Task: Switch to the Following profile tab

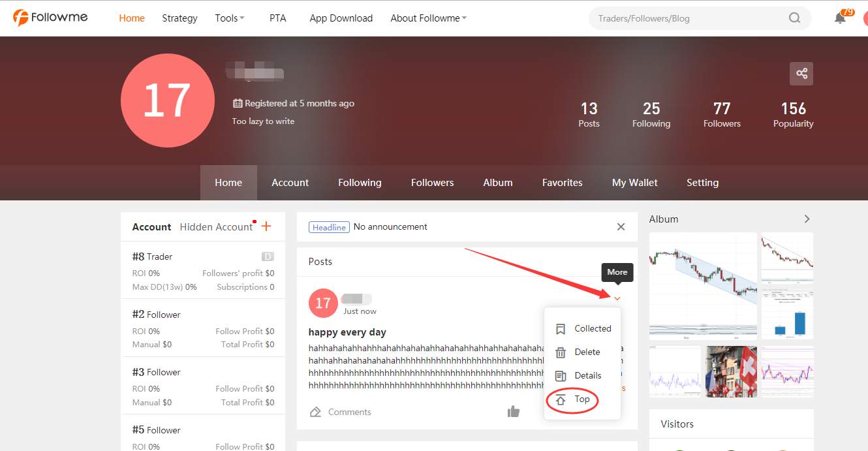Action: click(x=360, y=183)
